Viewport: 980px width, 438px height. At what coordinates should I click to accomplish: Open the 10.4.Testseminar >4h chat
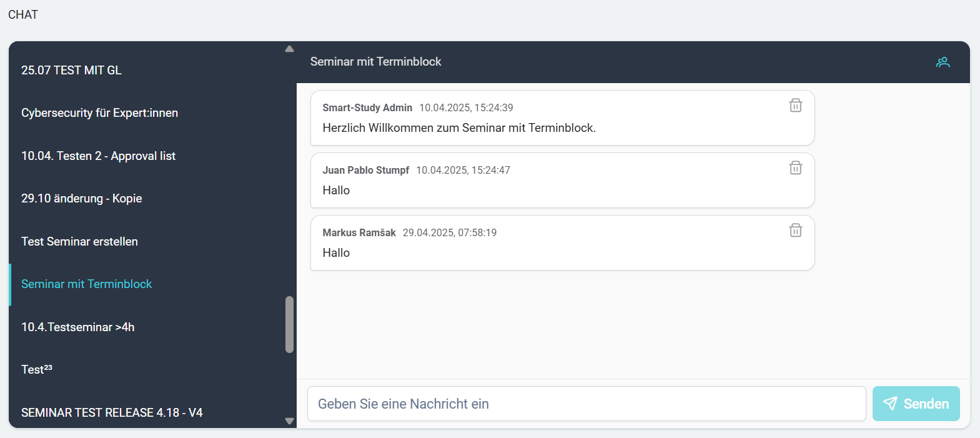click(147, 327)
